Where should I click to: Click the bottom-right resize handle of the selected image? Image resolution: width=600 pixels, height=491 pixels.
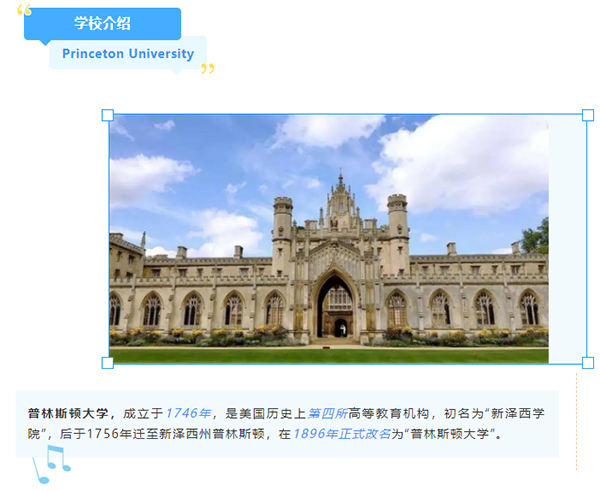tap(588, 363)
